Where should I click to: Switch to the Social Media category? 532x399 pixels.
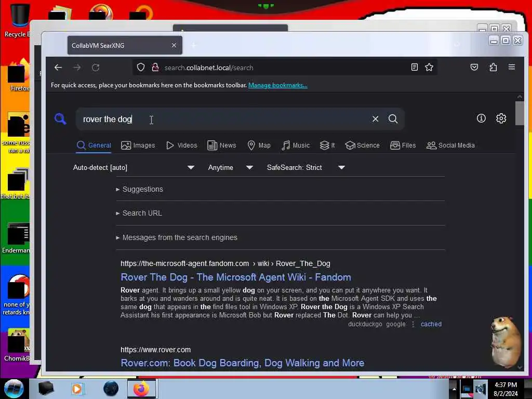(450, 145)
